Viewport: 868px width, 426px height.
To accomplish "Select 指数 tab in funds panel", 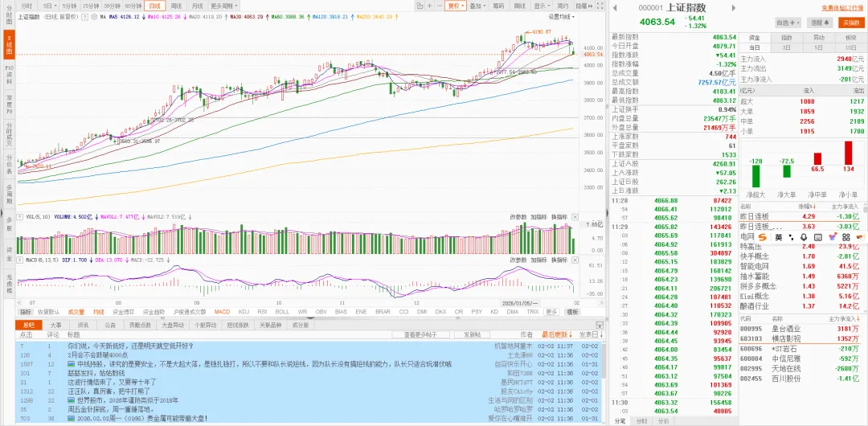I will coord(786,37).
